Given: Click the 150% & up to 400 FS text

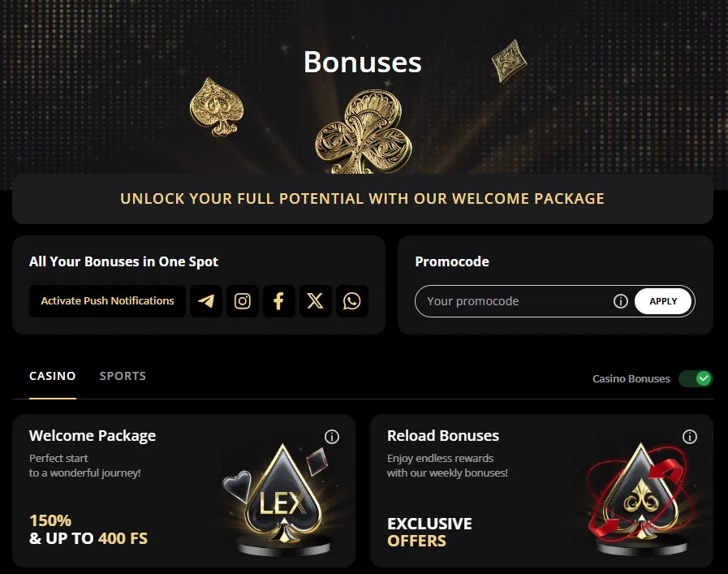Looking at the screenshot, I should (x=88, y=529).
